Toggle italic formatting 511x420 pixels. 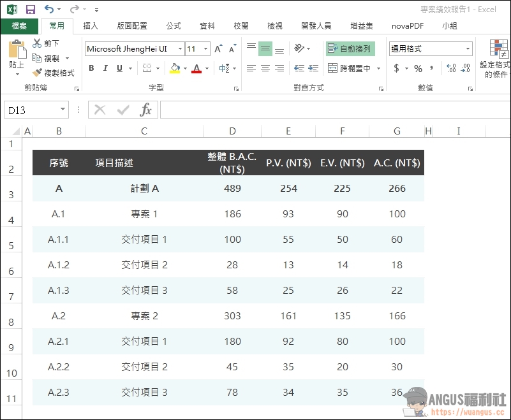[x=105, y=68]
